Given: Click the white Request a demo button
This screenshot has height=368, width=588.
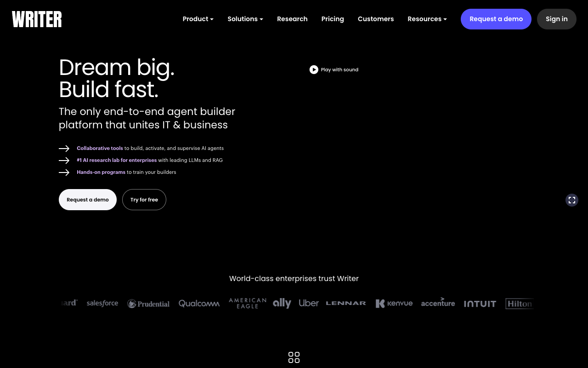Looking at the screenshot, I should coord(88,200).
